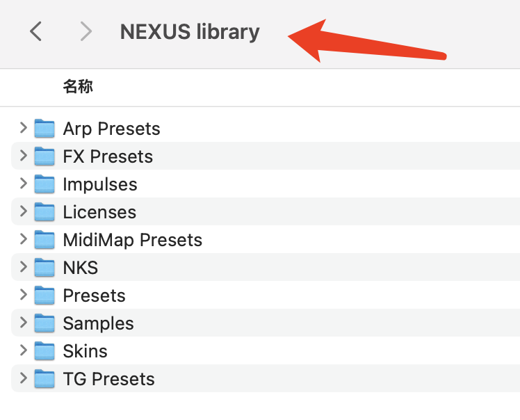Select the MidiMap Presets folder icon
520x420 pixels.
point(44,239)
